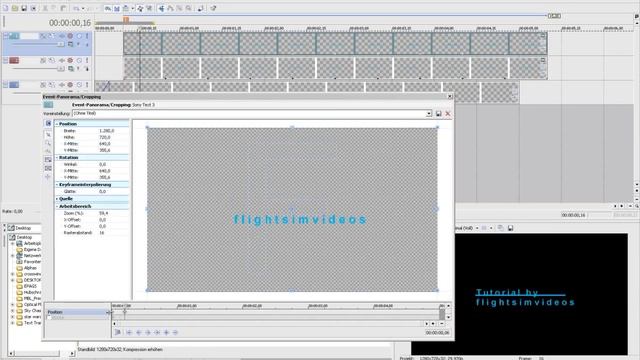The image size is (640, 360).
Task: Jump to last keyframe in Pan/Crop controller
Action: point(157,333)
